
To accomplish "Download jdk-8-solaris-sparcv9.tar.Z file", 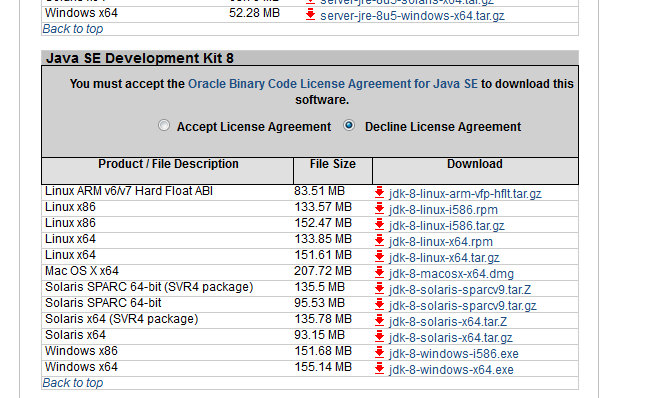I will point(460,290).
